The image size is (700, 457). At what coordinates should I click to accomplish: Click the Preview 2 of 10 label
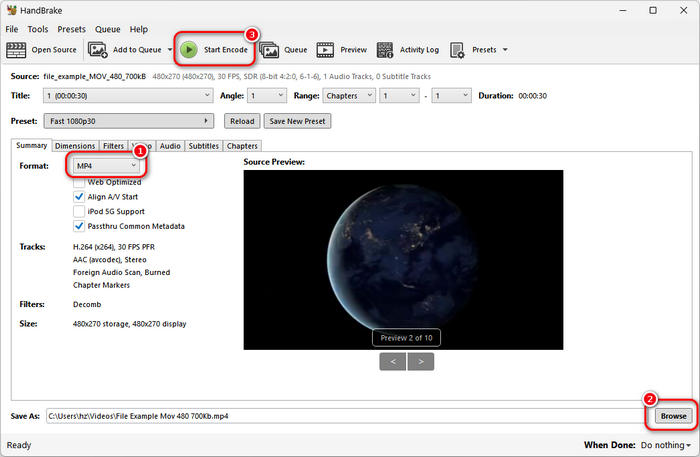click(x=406, y=338)
